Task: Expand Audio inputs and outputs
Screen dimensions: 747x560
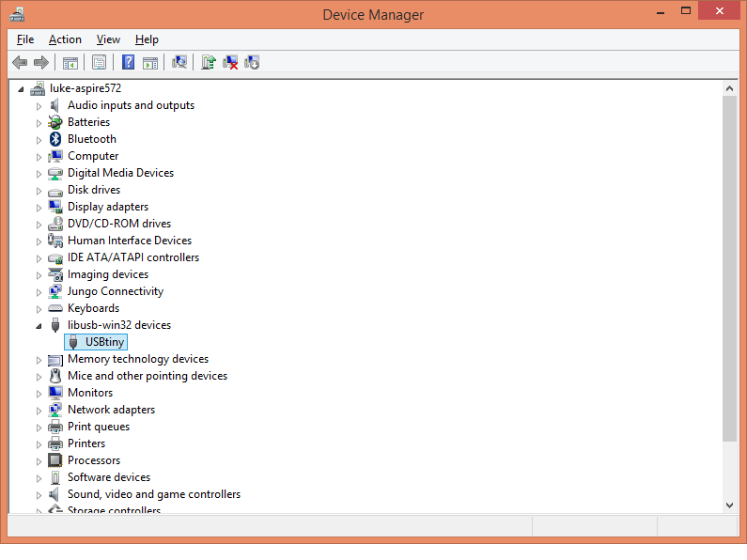Action: click(x=39, y=106)
